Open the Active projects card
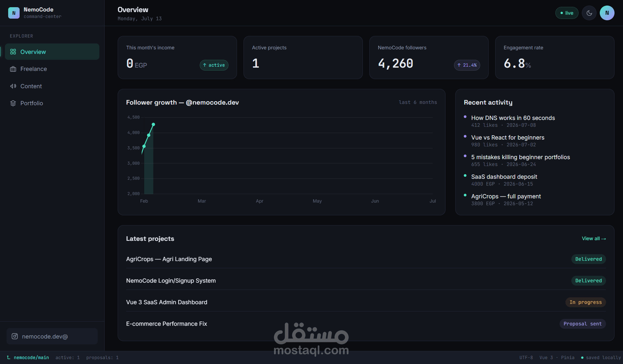The width and height of the screenshot is (623, 364). [x=303, y=58]
